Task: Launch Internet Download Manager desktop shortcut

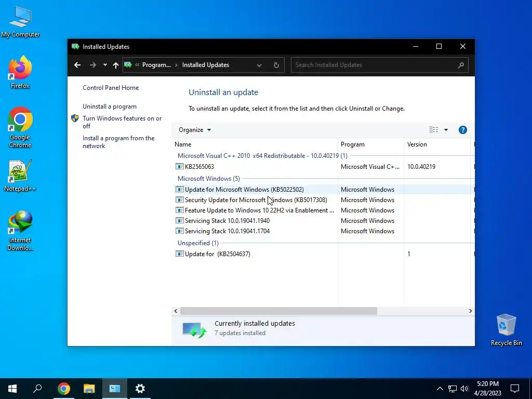Action: click(x=20, y=231)
